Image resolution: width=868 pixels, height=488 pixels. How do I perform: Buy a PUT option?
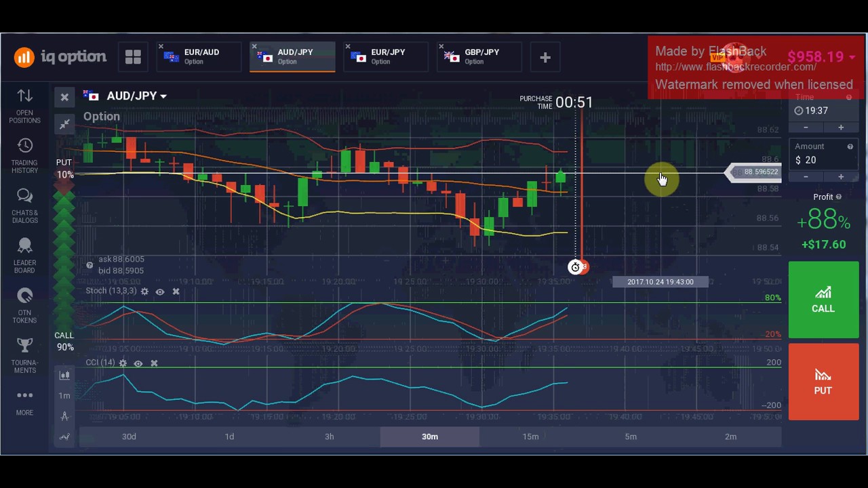click(823, 382)
